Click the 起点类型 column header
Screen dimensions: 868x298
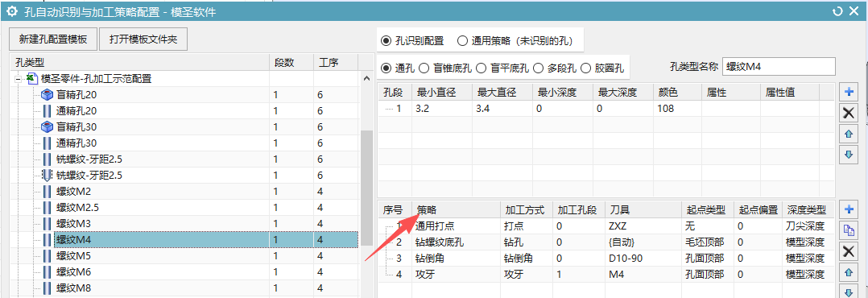click(708, 210)
